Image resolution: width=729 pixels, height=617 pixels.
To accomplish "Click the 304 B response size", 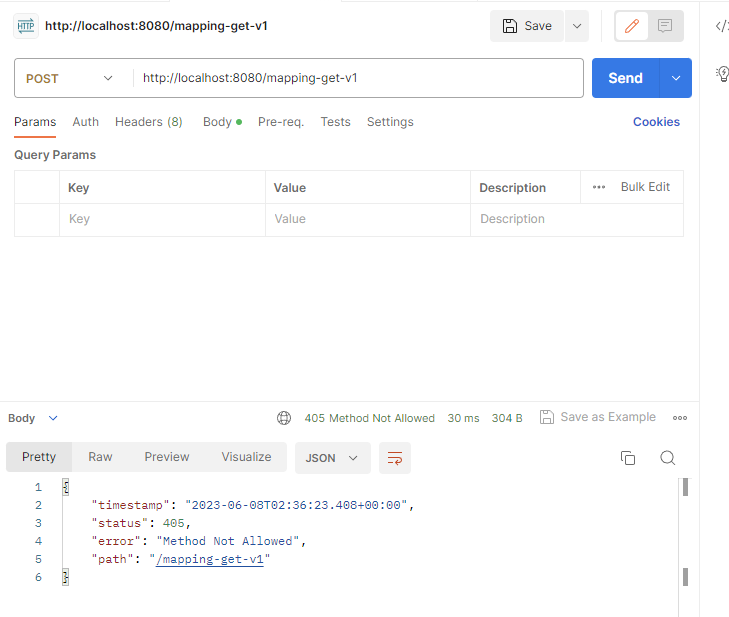I will click(x=507, y=418).
